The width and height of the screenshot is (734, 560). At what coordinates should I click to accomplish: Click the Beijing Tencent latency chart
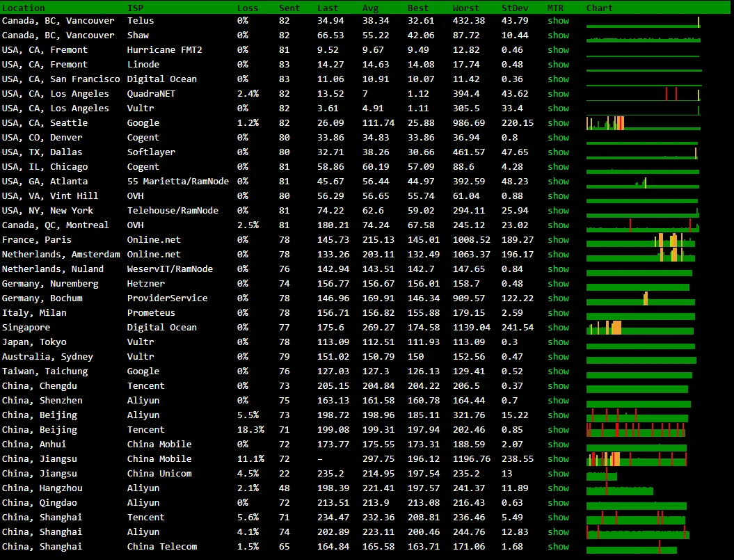pos(636,430)
